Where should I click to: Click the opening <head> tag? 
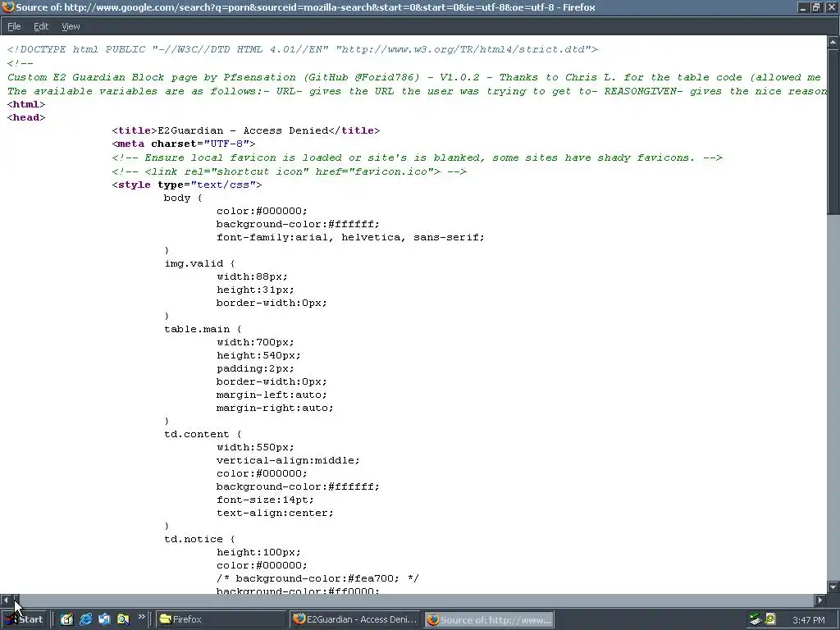26,117
